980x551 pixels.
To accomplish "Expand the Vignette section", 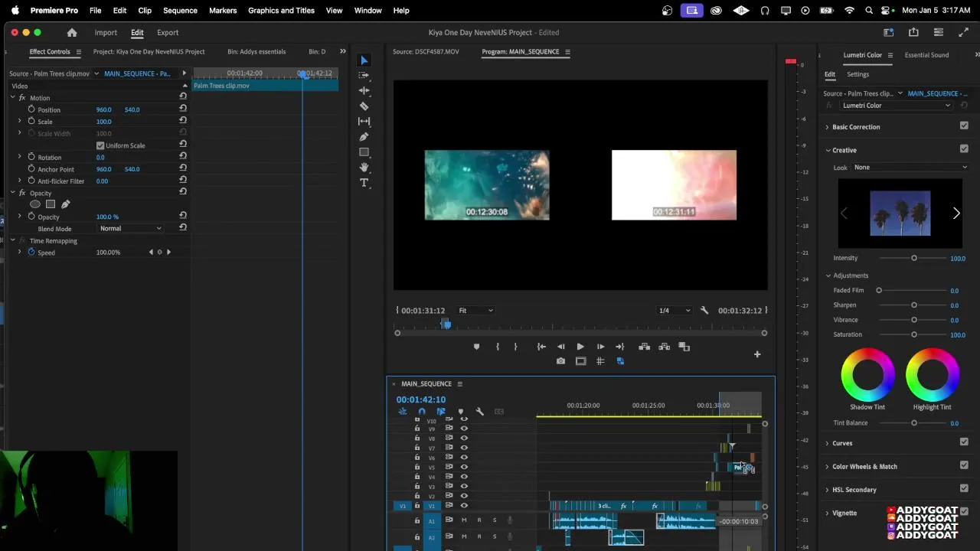I will [828, 513].
